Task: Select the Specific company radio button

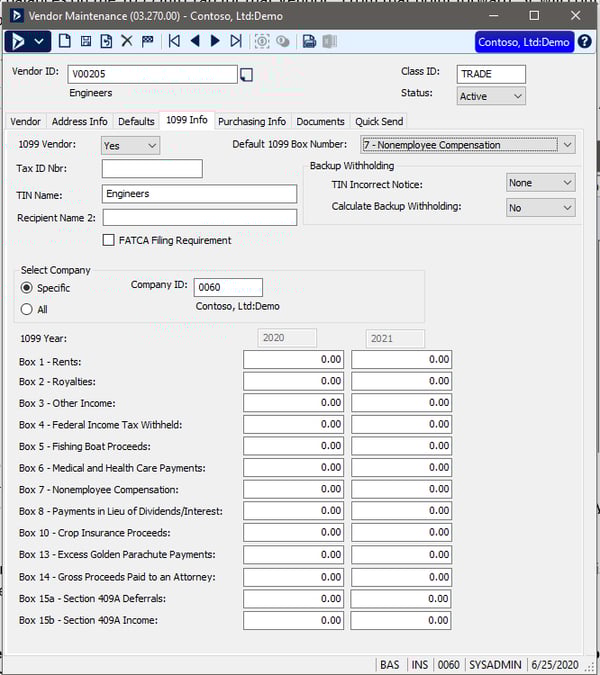Action: coord(27,288)
